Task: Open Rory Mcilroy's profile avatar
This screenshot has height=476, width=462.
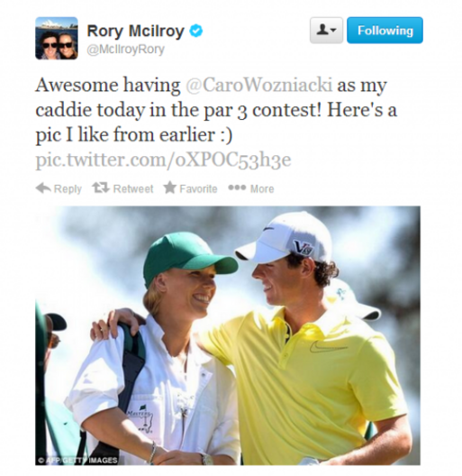Action: click(x=57, y=38)
